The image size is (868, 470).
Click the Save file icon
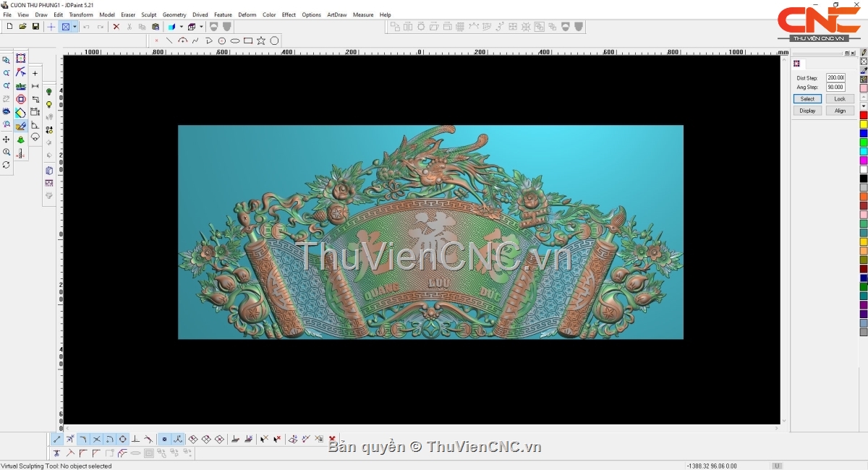click(x=35, y=27)
